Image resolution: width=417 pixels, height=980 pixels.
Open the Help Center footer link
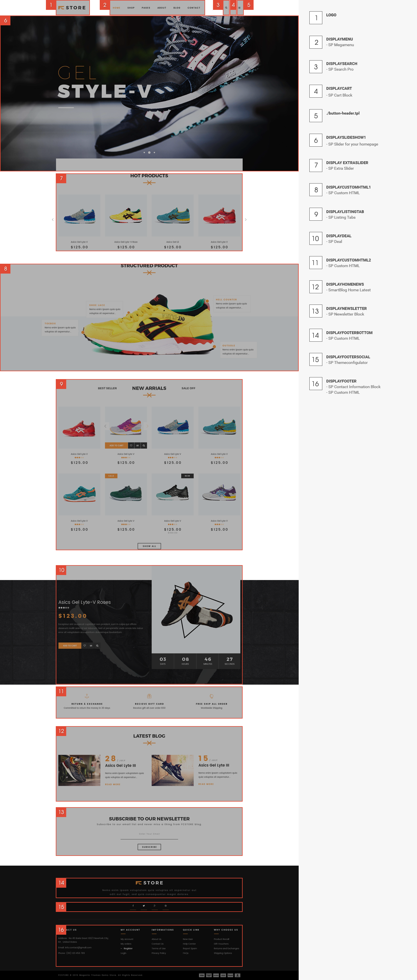(189, 944)
